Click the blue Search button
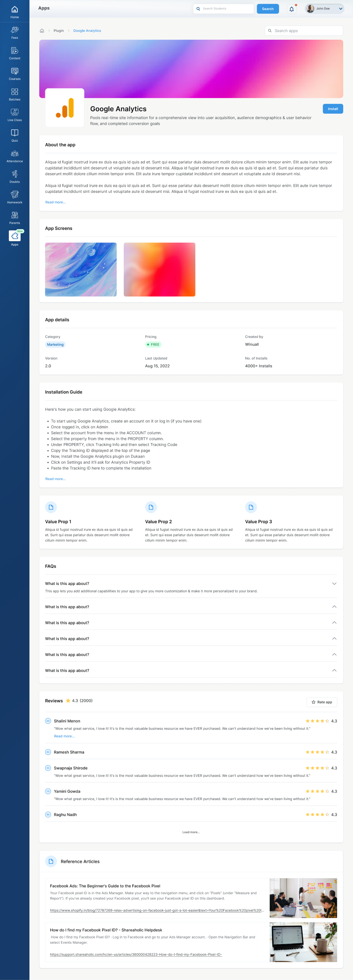 click(x=268, y=9)
